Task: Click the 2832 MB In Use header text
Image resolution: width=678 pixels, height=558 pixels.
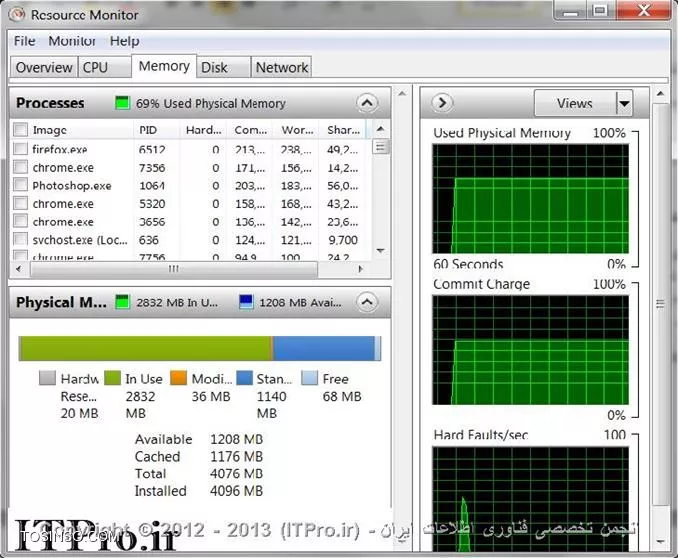Action: 177,302
